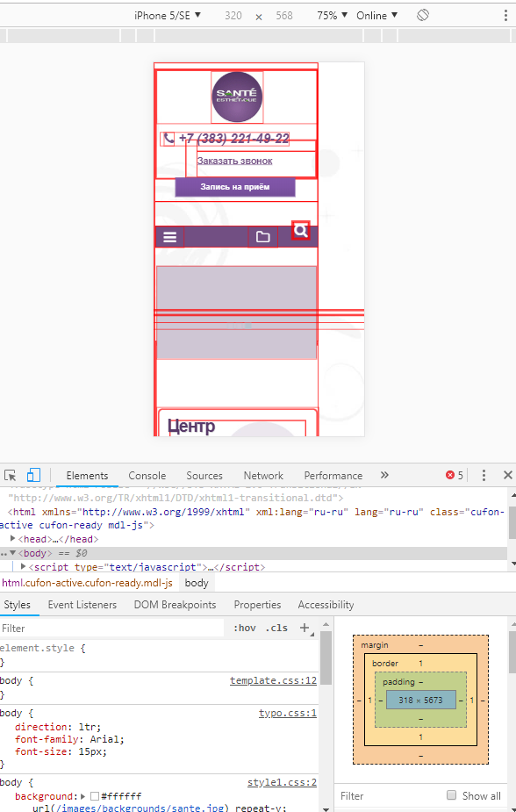Open the style1.css:2 source link
516x812 pixels.
click(x=282, y=782)
